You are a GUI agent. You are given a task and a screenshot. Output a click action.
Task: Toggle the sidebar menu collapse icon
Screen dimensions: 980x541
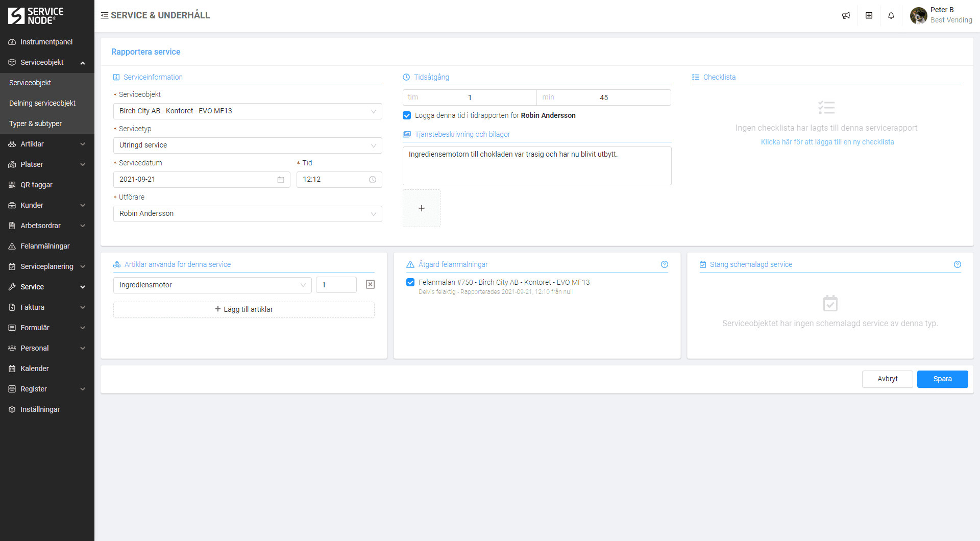point(105,15)
